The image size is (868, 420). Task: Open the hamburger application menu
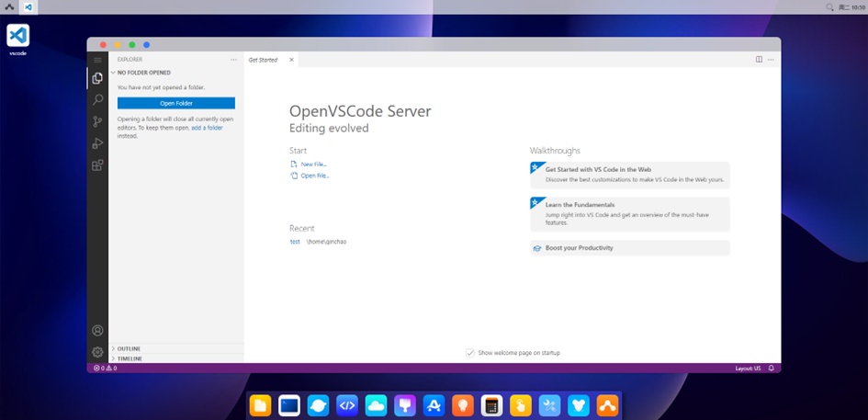coord(97,60)
